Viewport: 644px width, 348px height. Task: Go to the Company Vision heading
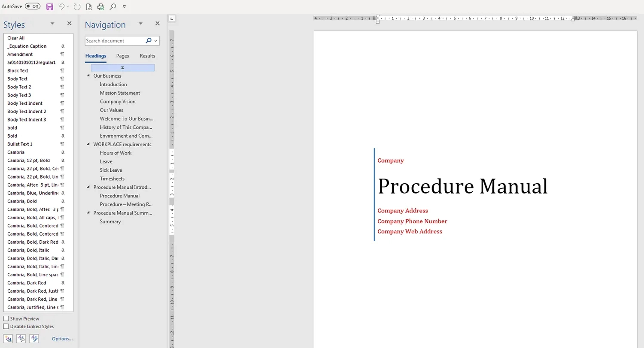(118, 102)
